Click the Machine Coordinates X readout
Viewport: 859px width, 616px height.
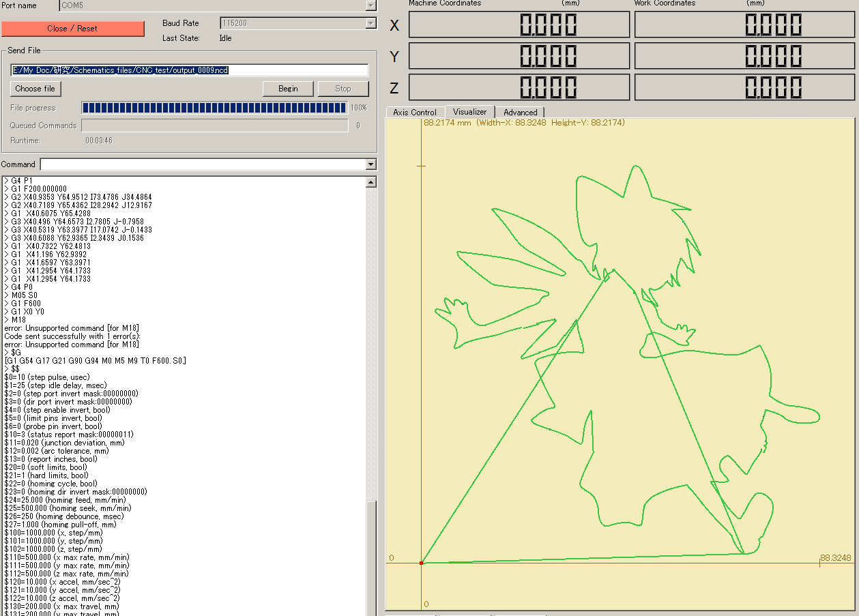click(519, 25)
